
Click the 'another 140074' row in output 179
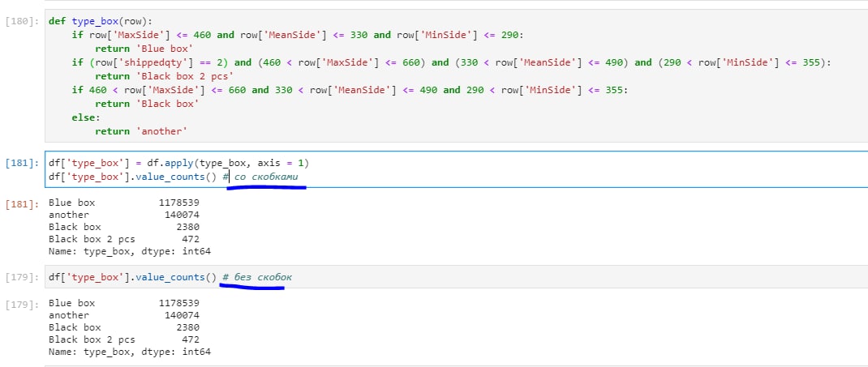(x=124, y=315)
